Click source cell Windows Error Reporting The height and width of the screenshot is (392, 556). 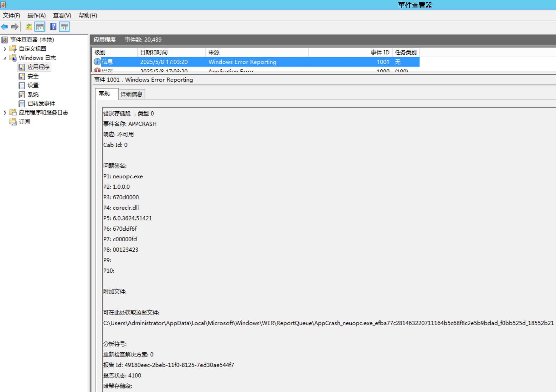(x=242, y=62)
